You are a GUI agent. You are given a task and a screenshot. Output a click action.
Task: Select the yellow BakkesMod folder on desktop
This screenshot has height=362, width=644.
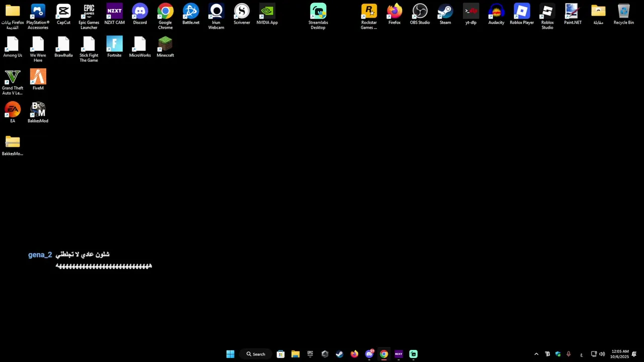coord(13,145)
